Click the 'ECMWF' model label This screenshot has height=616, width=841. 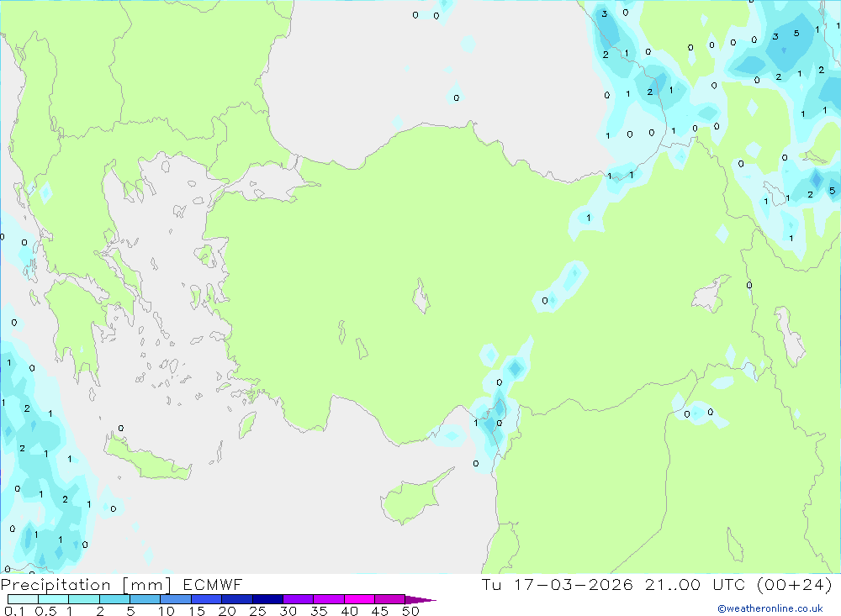click(x=213, y=584)
